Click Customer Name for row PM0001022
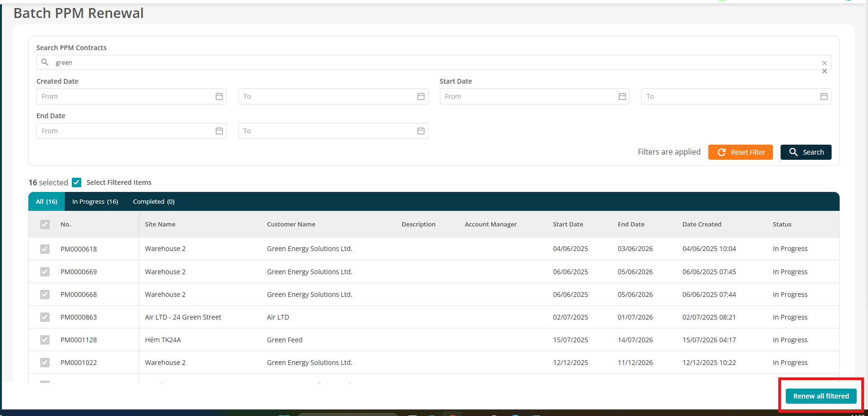 (x=309, y=363)
